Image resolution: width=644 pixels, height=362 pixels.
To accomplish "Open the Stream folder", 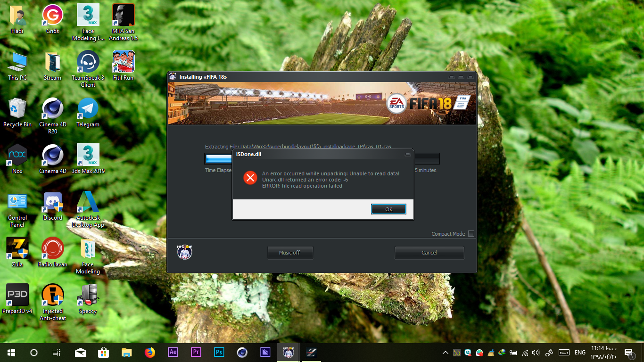I will (x=52, y=66).
